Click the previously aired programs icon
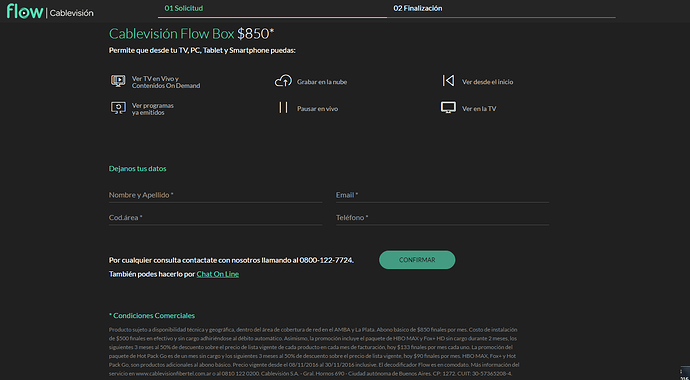Viewport: 690px width, 380px height. [118, 108]
